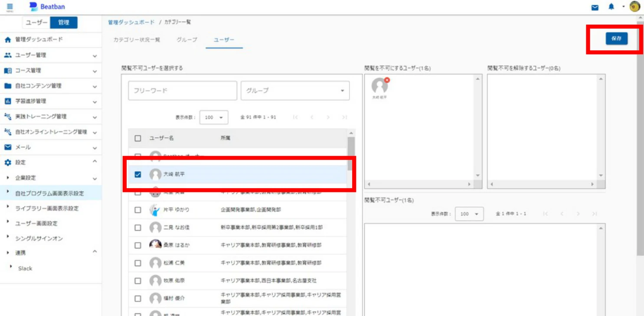Switch to the カテゴリー状況一覧 tab

coord(137,39)
